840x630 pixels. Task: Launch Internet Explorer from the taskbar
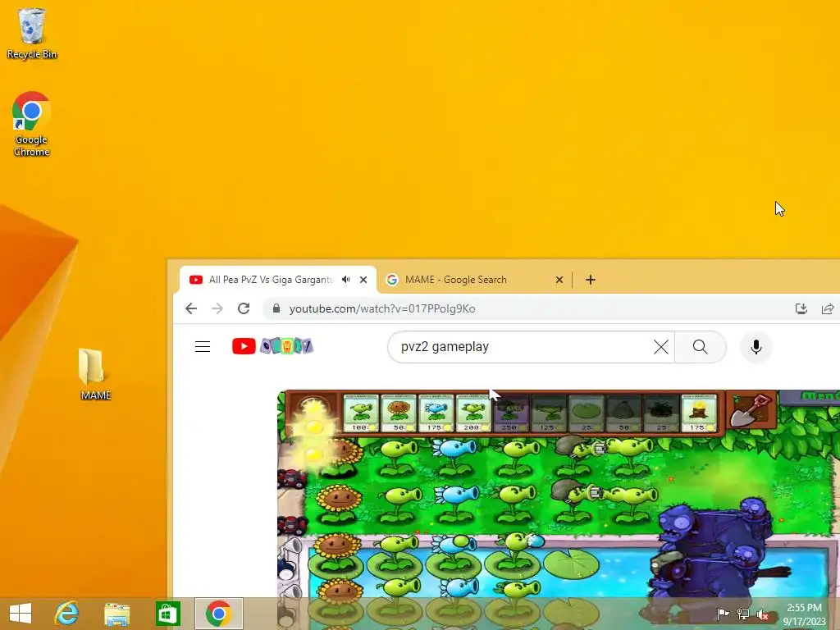coord(67,614)
